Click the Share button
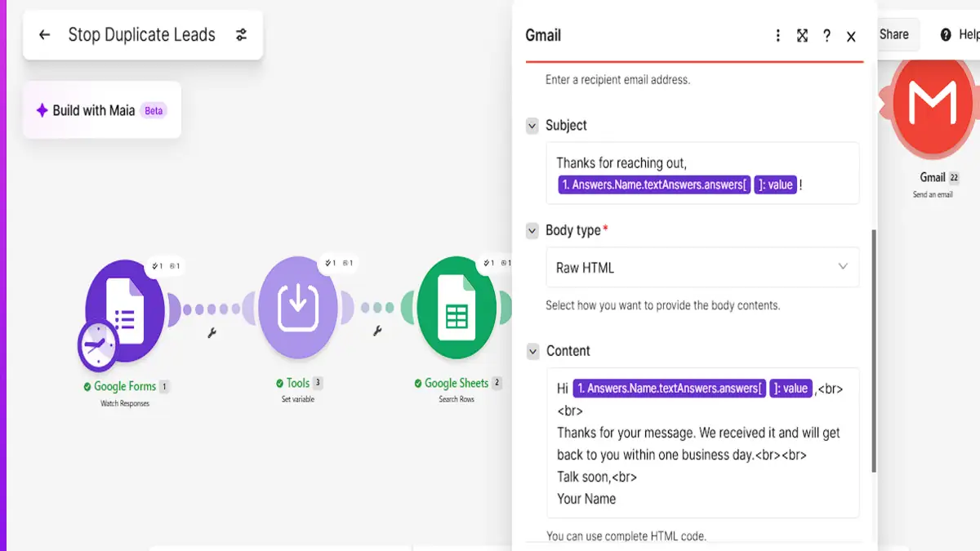The height and width of the screenshot is (551, 980). (894, 34)
